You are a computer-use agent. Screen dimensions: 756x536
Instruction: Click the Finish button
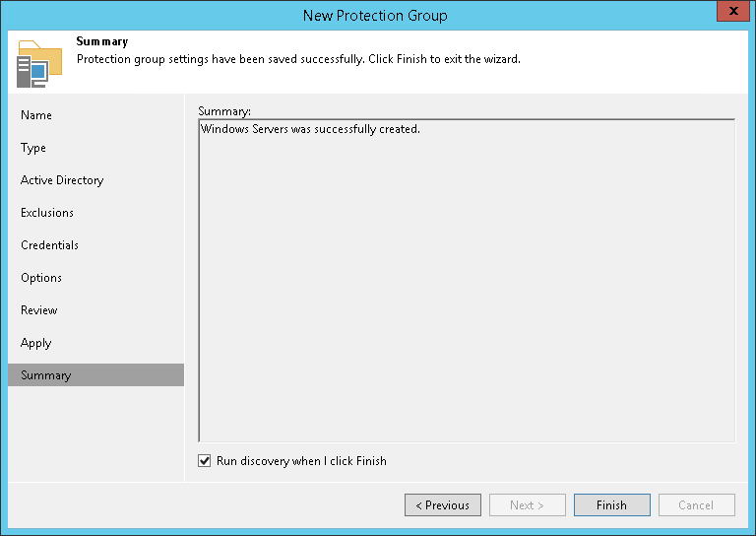point(611,505)
